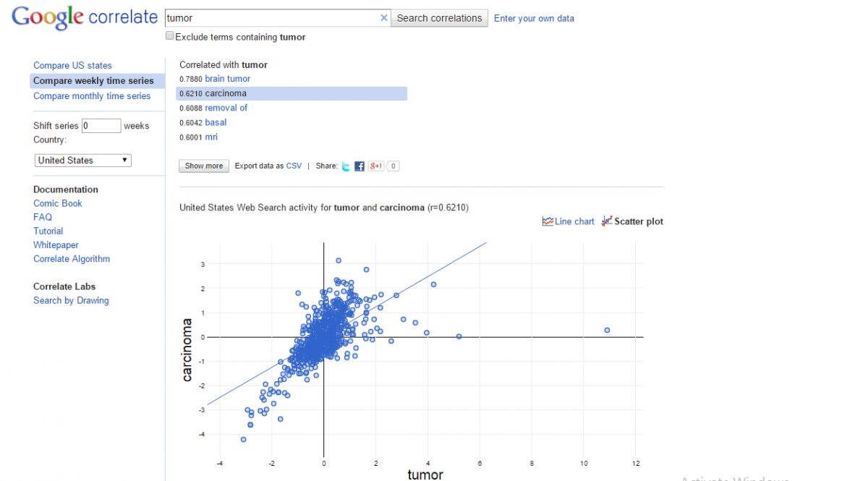Click the Shift series weeks input field
The height and width of the screenshot is (481, 868).
pos(101,126)
